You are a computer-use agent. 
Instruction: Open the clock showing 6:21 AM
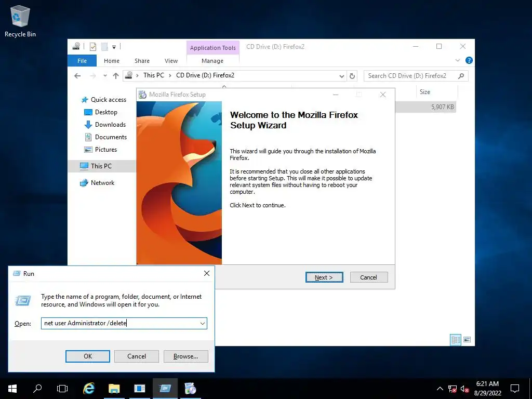(487, 389)
